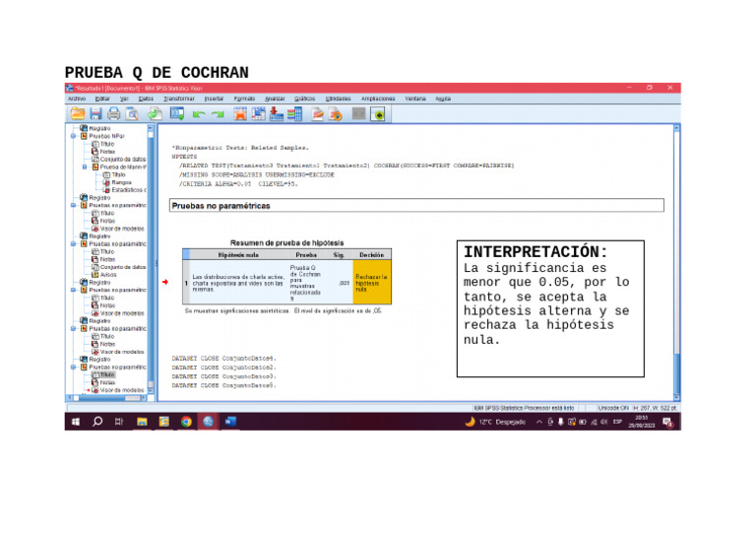
Task: Click the taskbar Search magnifier icon
Action: point(96,422)
